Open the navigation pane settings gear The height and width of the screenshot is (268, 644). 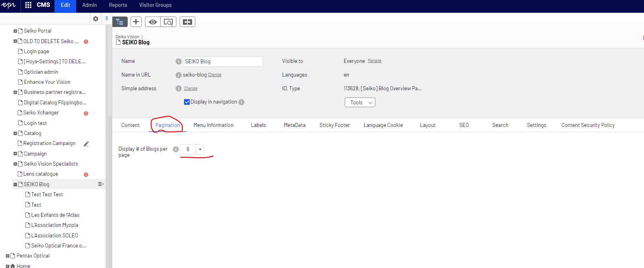95,19
